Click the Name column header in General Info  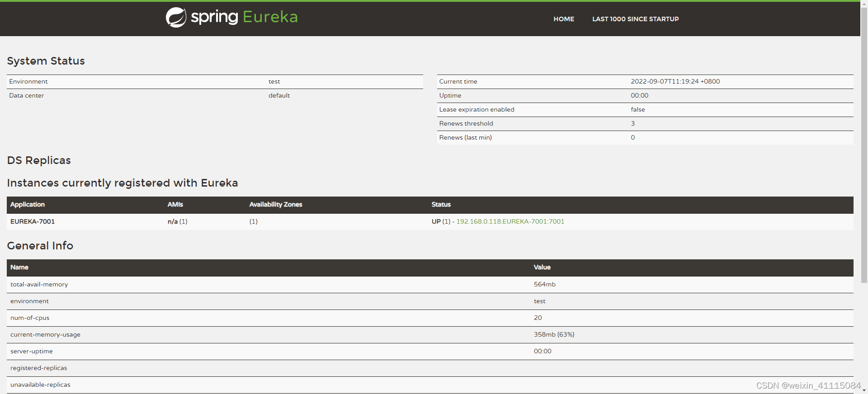click(19, 267)
